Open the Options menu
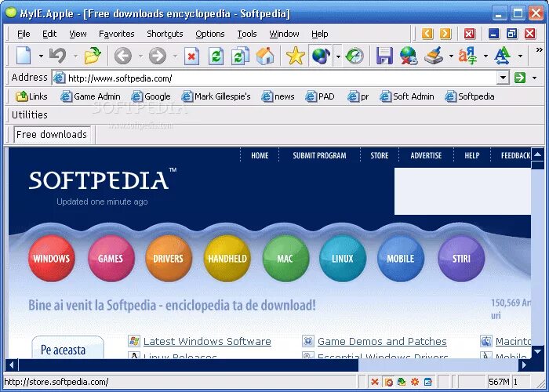 point(210,34)
